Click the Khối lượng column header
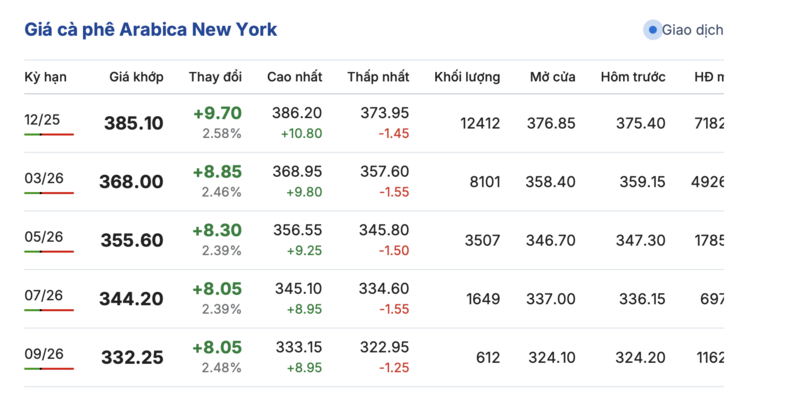Screen dimensions: 800x405 click(x=467, y=77)
